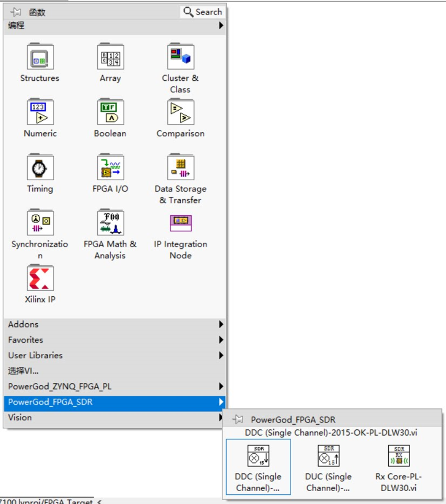Viewport: 446px width, 504px height.
Task: Select the IP Integration Node
Action: [180, 223]
